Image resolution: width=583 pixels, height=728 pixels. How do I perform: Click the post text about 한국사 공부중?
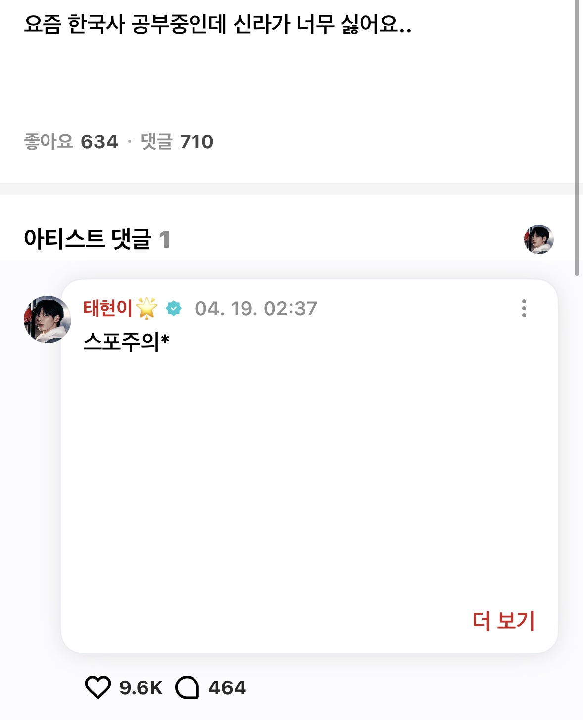[x=218, y=24]
